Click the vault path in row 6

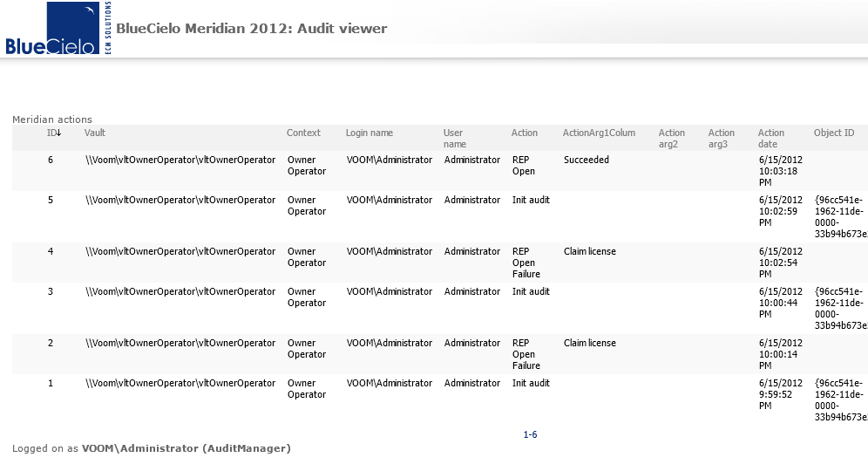[180, 160]
